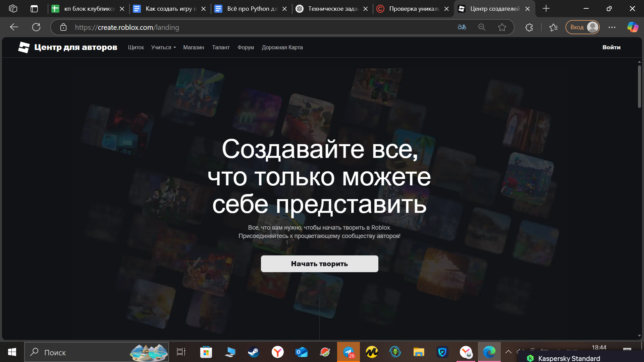
Task: Open the 'Дорожная Карта' navigation item
Action: point(282,47)
